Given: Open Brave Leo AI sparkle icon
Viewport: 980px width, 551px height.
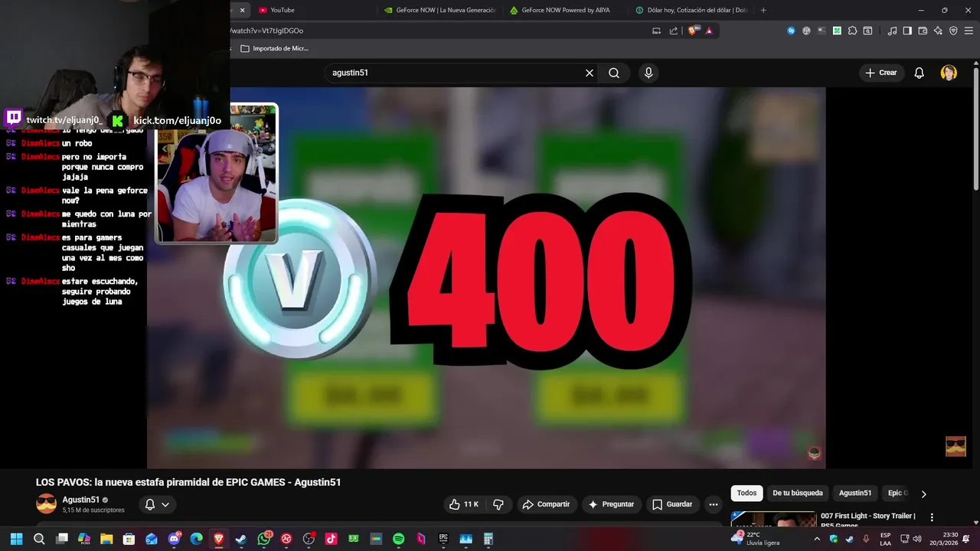Looking at the screenshot, I should (938, 31).
